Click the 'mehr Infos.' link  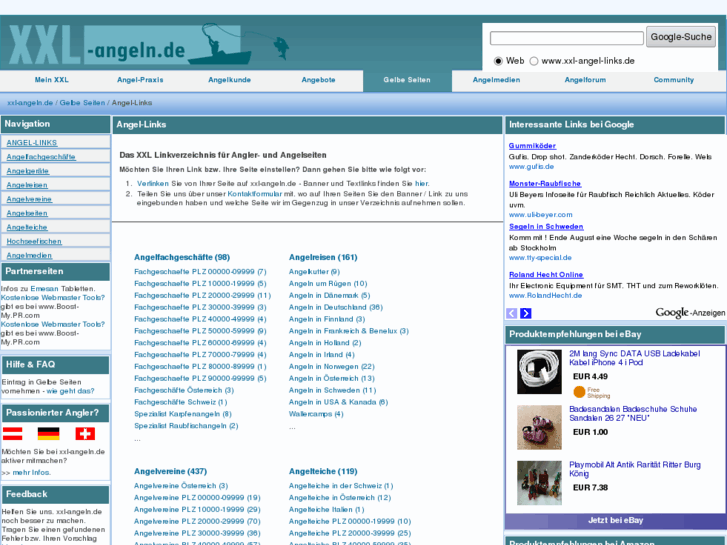pyautogui.click(x=32, y=473)
